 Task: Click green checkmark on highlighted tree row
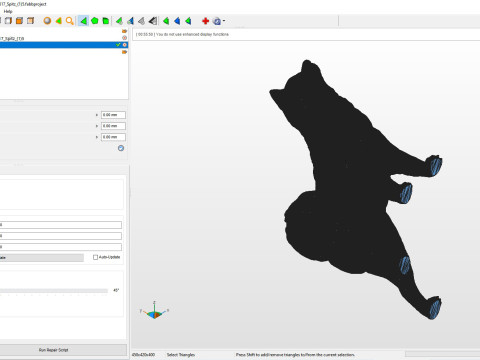(118, 45)
